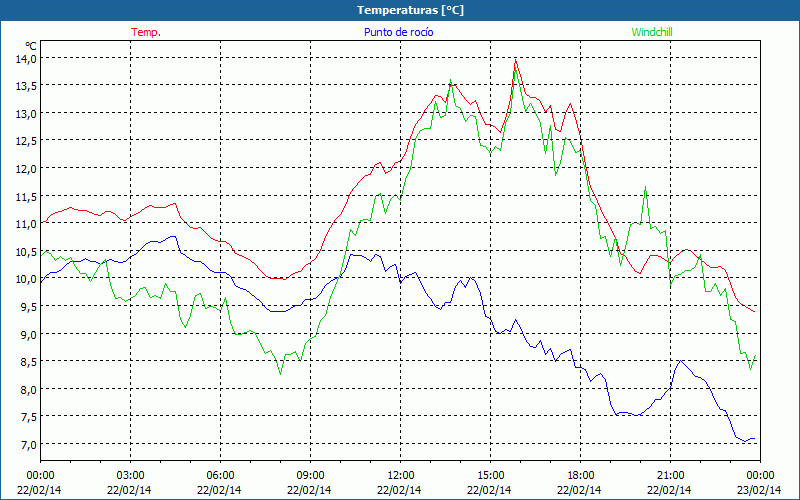Click the 12:00 time axis label
Screen dimensions: 800x500
coord(401,476)
